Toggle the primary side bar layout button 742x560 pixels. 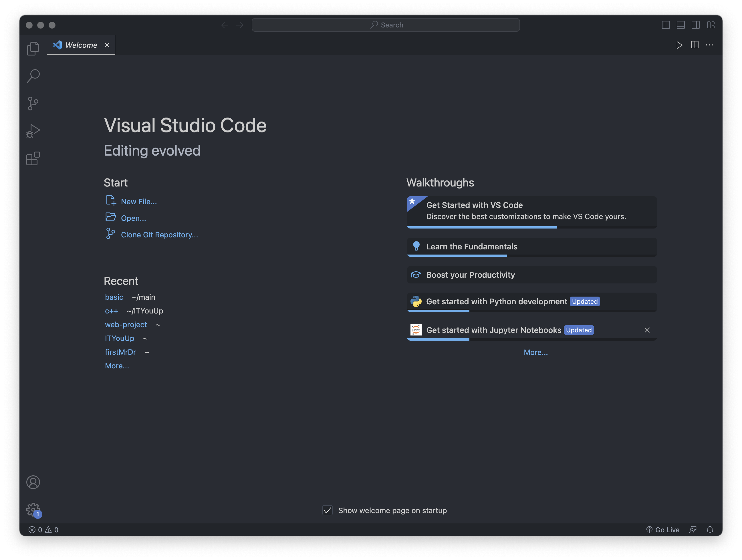click(666, 25)
